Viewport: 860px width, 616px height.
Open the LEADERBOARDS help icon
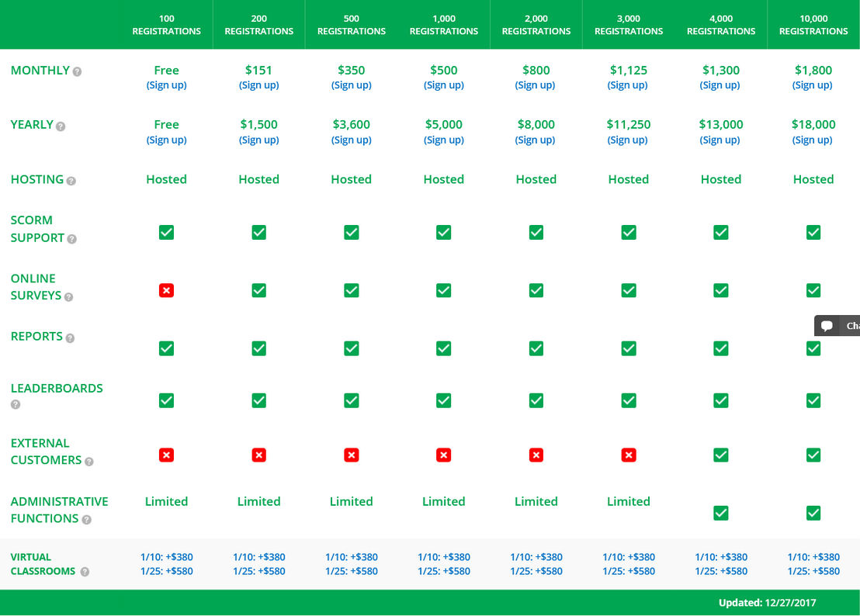(x=16, y=404)
